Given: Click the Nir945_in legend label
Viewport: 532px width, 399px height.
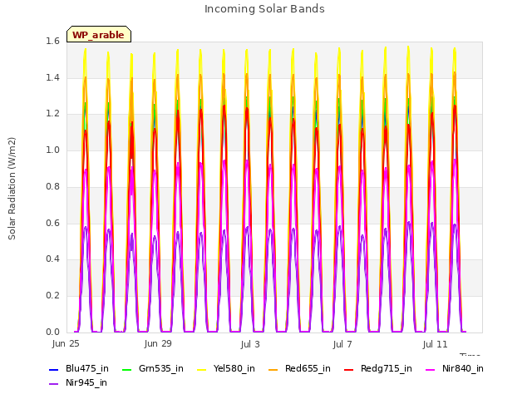Looking at the screenshot, I should (x=86, y=383).
